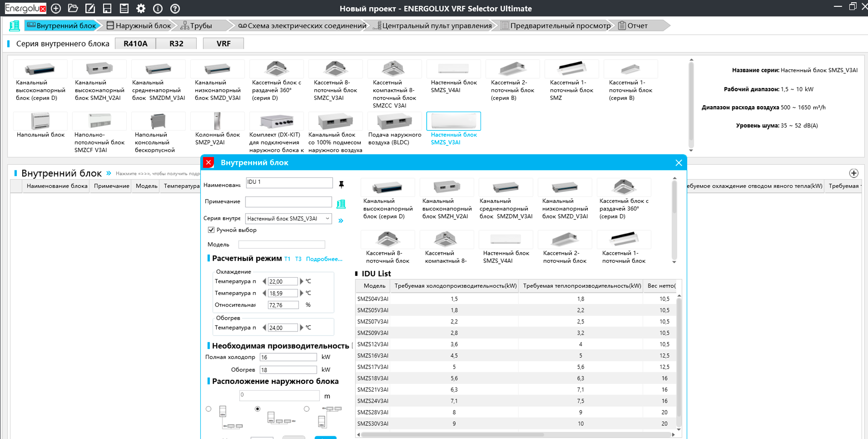This screenshot has width=868, height=439.
Task: Click the Обогрев capacity field showing 18
Action: click(288, 370)
